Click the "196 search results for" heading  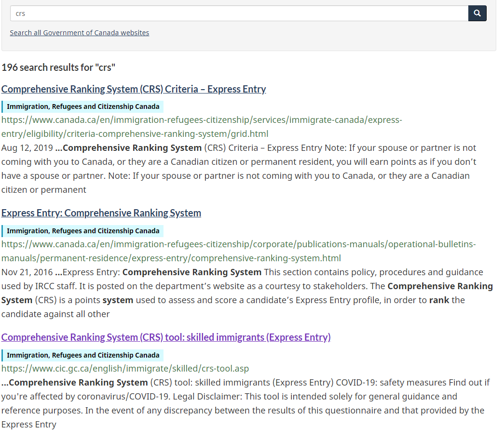click(58, 67)
